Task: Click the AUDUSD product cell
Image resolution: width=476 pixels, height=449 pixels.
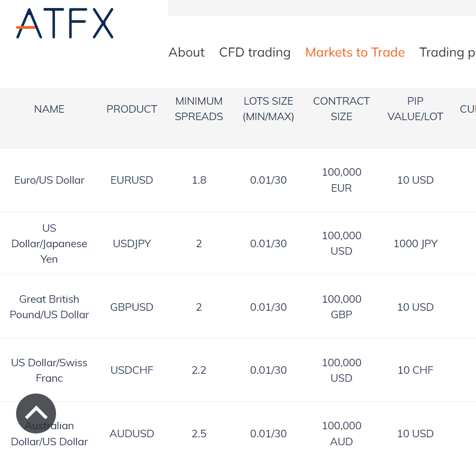Action: [131, 434]
